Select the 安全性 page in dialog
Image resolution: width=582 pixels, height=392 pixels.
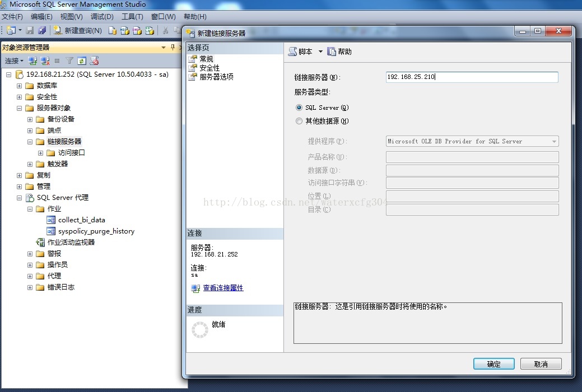click(x=209, y=68)
